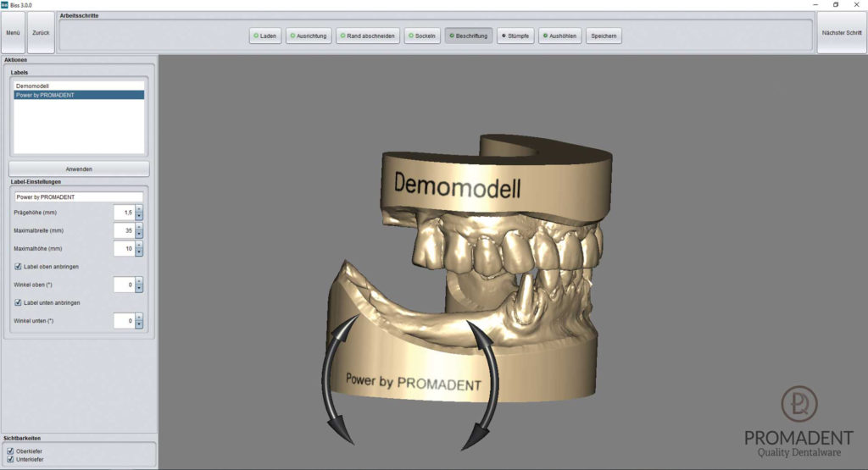Screen dimensions: 868x470
Task: Proceed with Nächster Schritt button
Action: tap(842, 33)
